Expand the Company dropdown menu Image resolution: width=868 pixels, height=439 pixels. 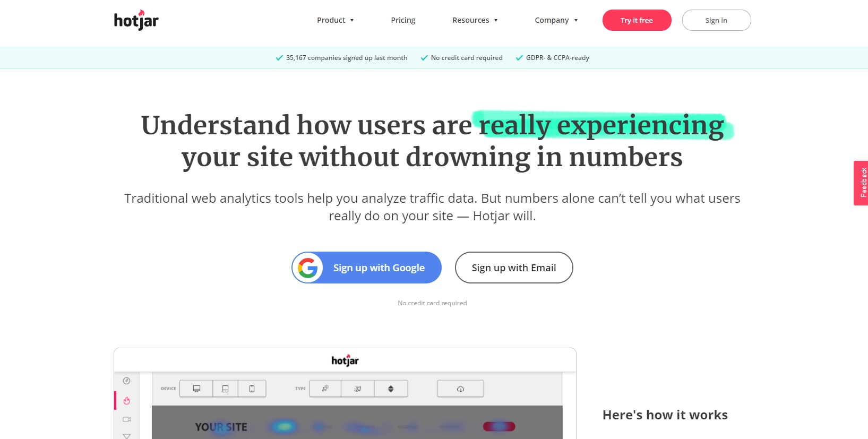point(556,20)
